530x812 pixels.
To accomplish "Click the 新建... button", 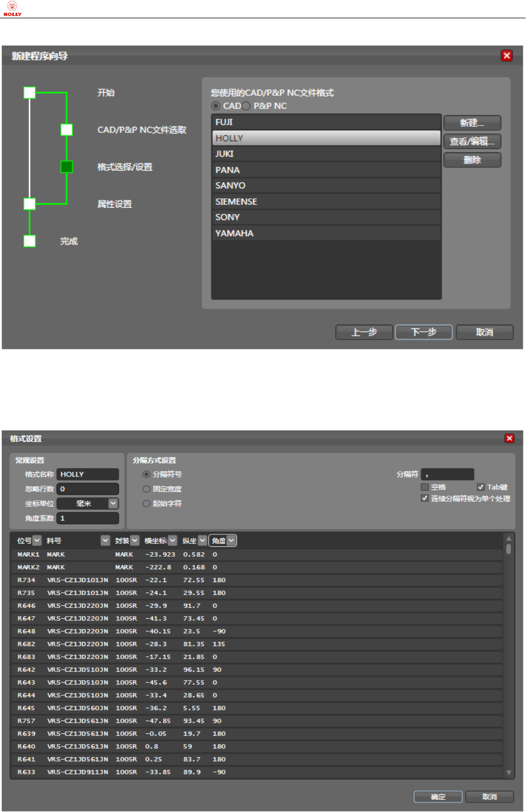I will [x=472, y=122].
